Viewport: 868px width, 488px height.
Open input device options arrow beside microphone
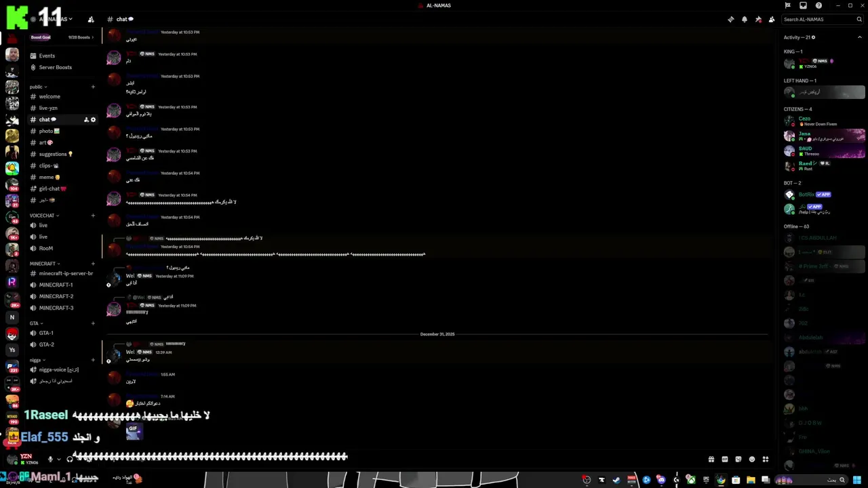tap(58, 459)
